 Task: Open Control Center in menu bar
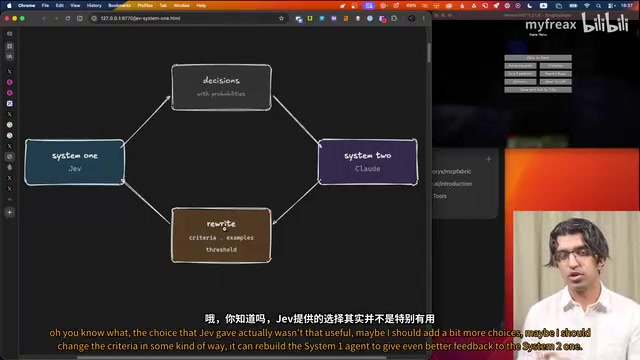tap(611, 6)
